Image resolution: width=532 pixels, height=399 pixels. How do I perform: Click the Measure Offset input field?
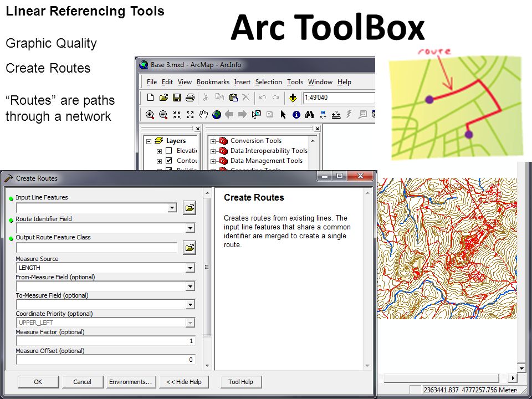coord(106,360)
